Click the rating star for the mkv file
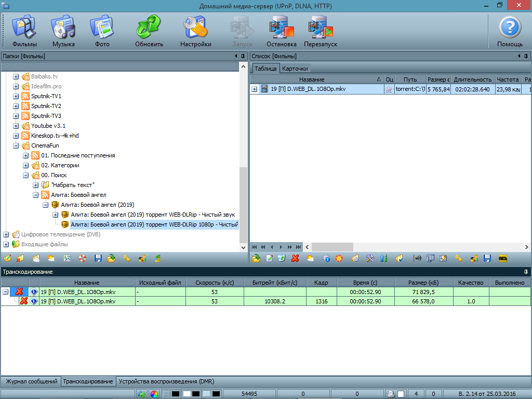The image size is (532, 399). click(389, 89)
